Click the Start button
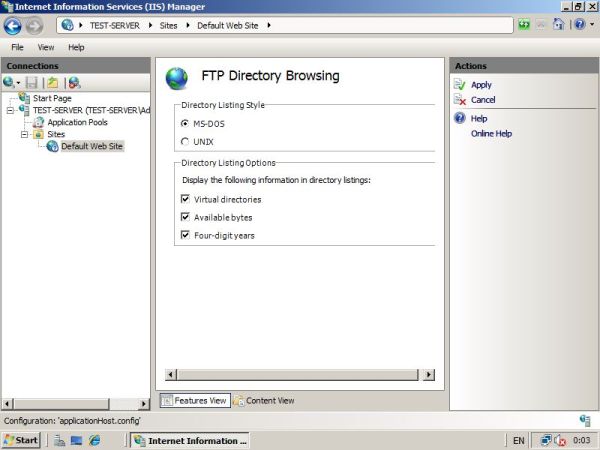600x450 pixels. (21, 440)
